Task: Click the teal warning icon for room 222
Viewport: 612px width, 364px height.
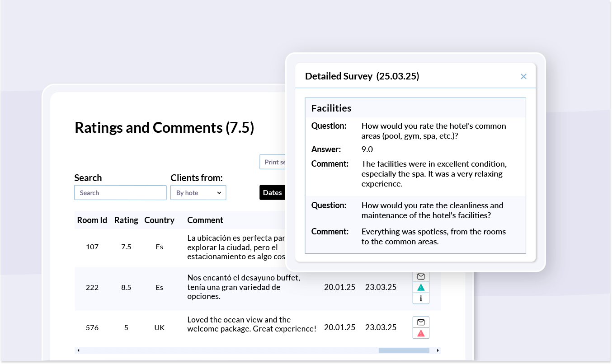Action: pyautogui.click(x=421, y=288)
